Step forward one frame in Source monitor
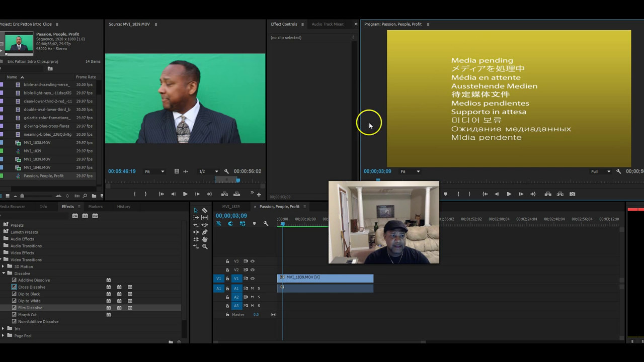Image resolution: width=644 pixels, height=362 pixels. pos(197,194)
